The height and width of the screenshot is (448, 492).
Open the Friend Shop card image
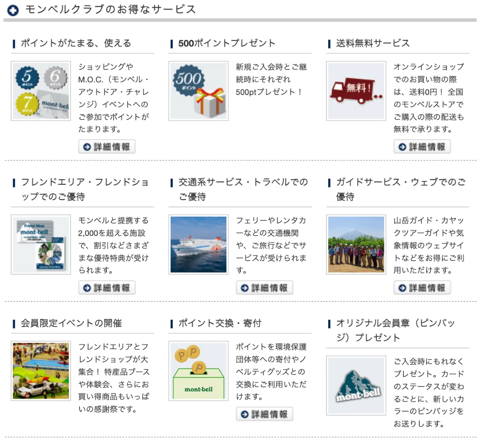click(x=41, y=244)
